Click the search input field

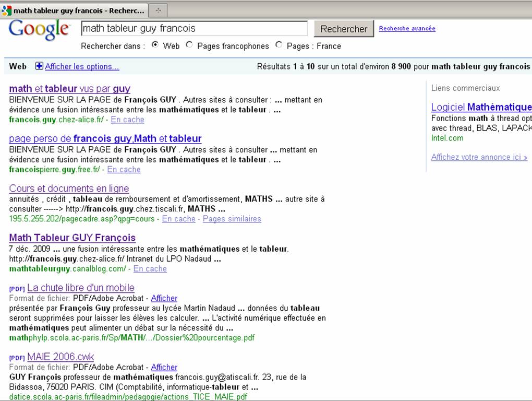pos(194,29)
